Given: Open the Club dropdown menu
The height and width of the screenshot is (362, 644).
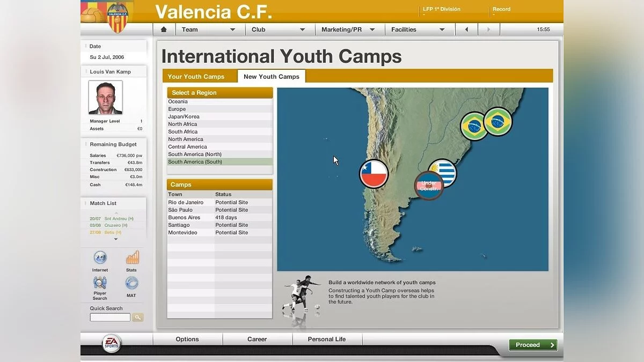Looking at the screenshot, I should 280,29.
